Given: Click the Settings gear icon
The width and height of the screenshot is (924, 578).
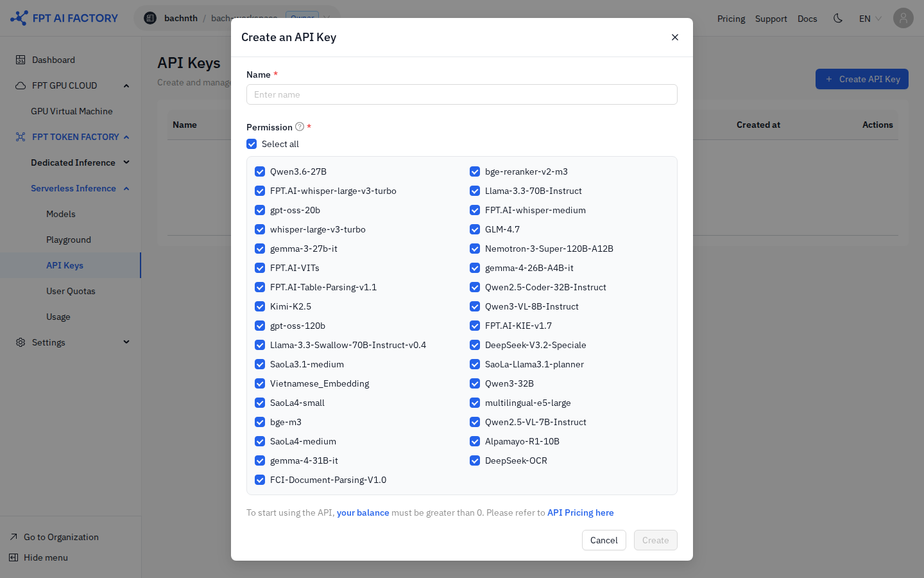Looking at the screenshot, I should pos(21,342).
